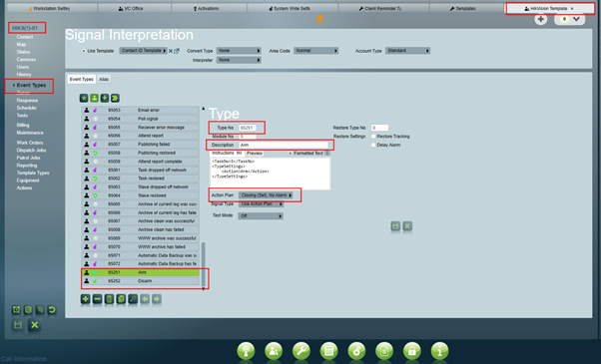Select the Event Types tab
The width and height of the screenshot is (601, 364).
(x=81, y=79)
